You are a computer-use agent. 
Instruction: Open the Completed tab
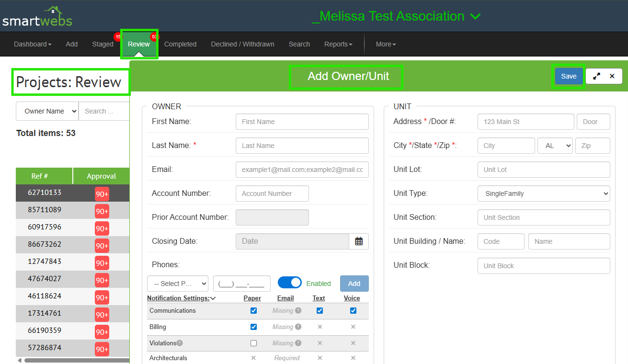pos(180,44)
